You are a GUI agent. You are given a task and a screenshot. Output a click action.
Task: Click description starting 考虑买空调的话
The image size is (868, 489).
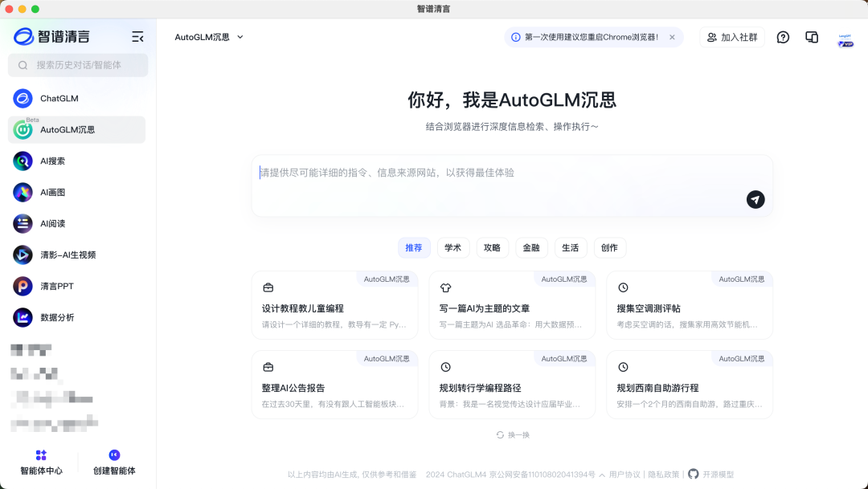687,324
